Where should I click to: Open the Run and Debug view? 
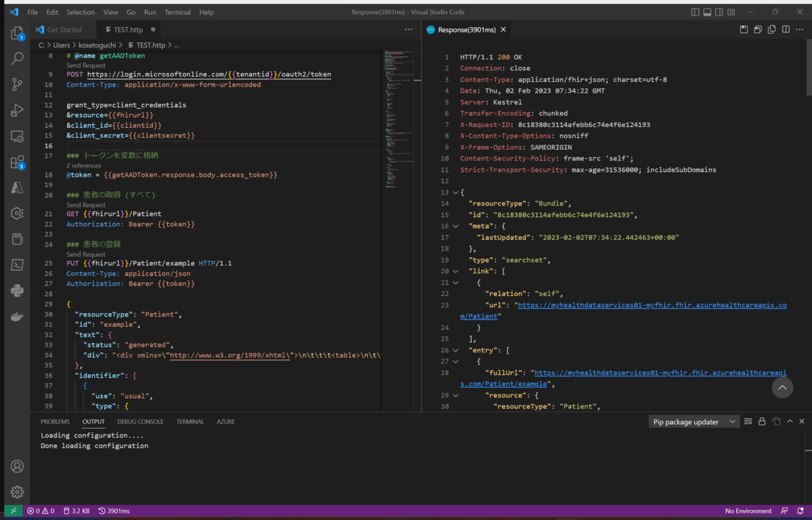17,110
